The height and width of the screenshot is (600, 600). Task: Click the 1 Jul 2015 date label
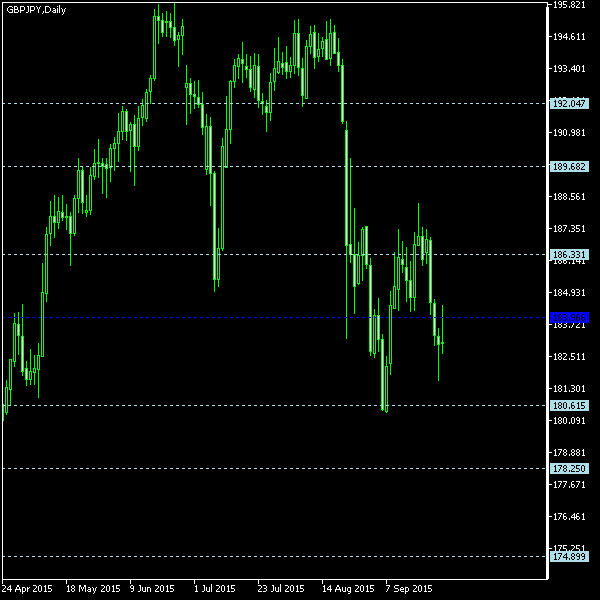coord(215,589)
